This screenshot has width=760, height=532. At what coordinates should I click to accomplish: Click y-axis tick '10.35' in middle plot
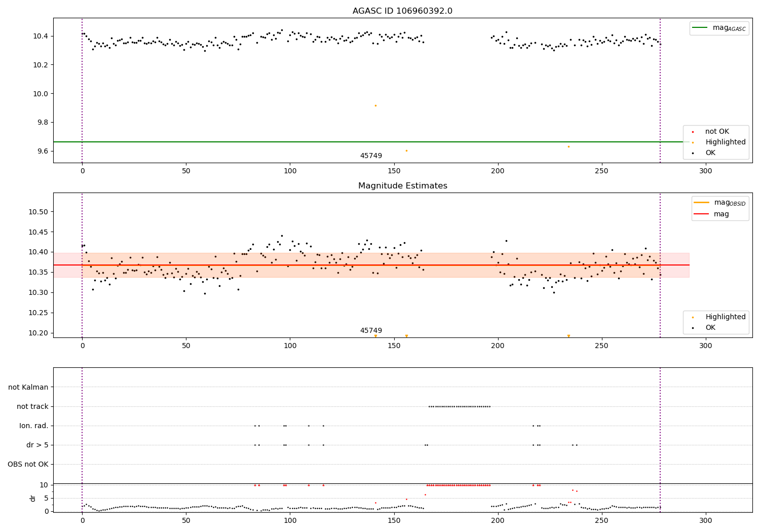(39, 273)
